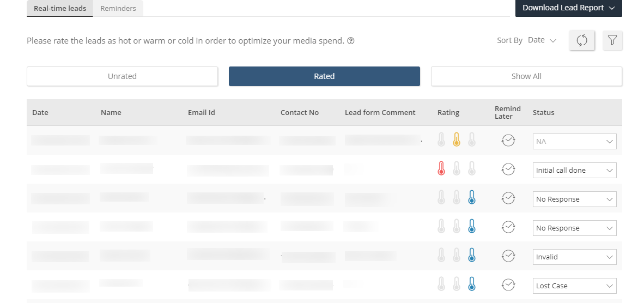Set reminder clock for the NA status lead
The height and width of the screenshot is (303, 644).
coord(508,140)
